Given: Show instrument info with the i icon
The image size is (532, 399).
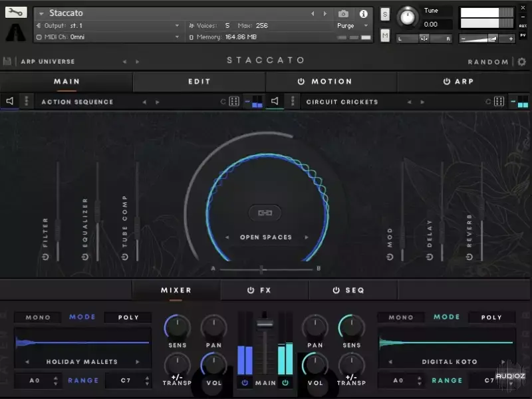Looking at the screenshot, I should 363,14.
